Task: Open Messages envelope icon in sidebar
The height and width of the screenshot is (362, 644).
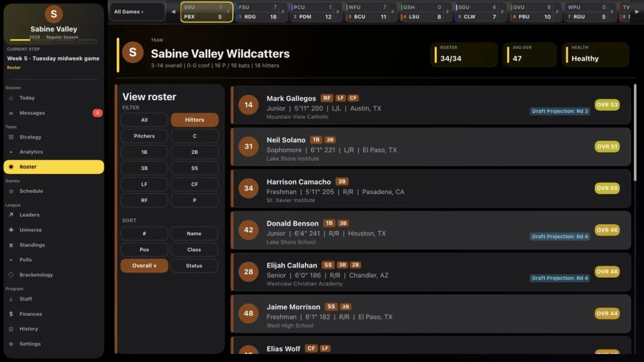Action: click(11, 113)
